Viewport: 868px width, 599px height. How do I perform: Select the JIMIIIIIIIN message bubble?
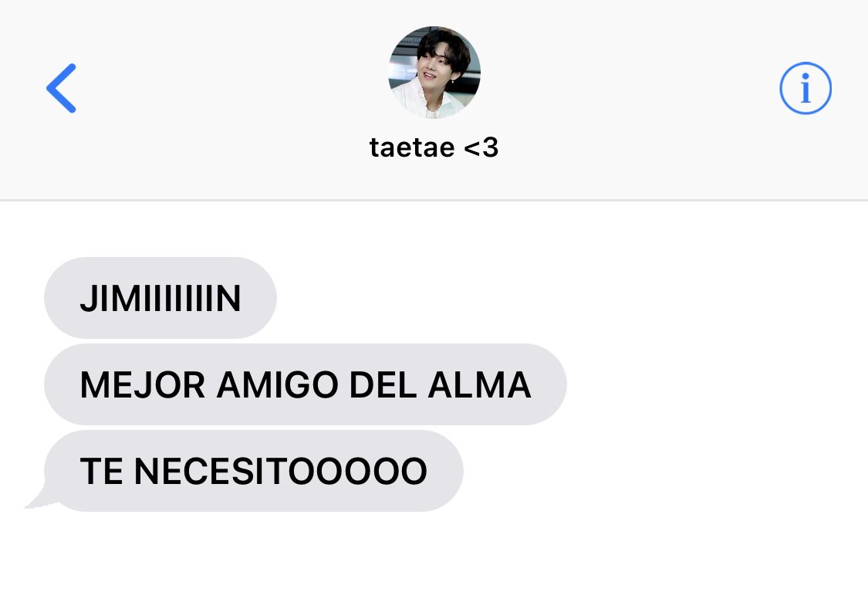[x=160, y=298]
